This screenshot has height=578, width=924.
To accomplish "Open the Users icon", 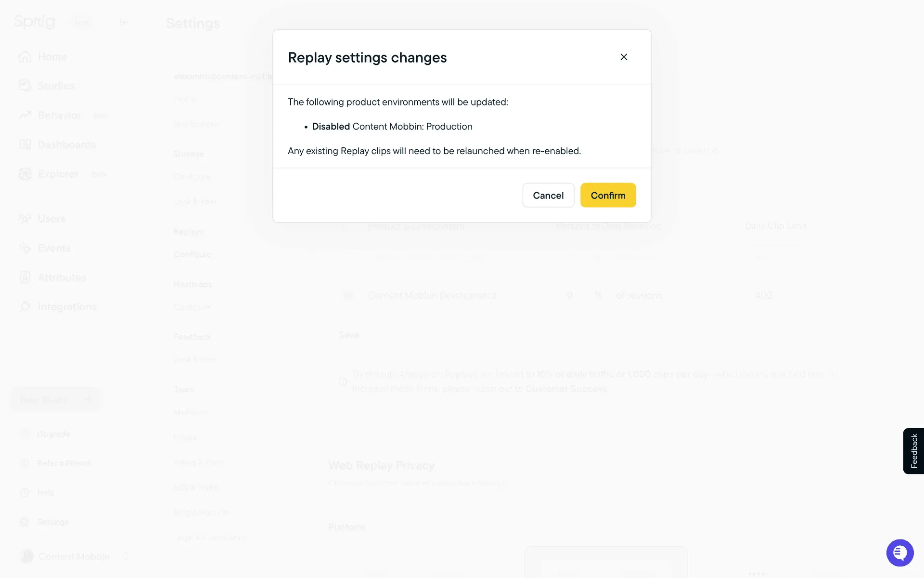I will coord(25,219).
